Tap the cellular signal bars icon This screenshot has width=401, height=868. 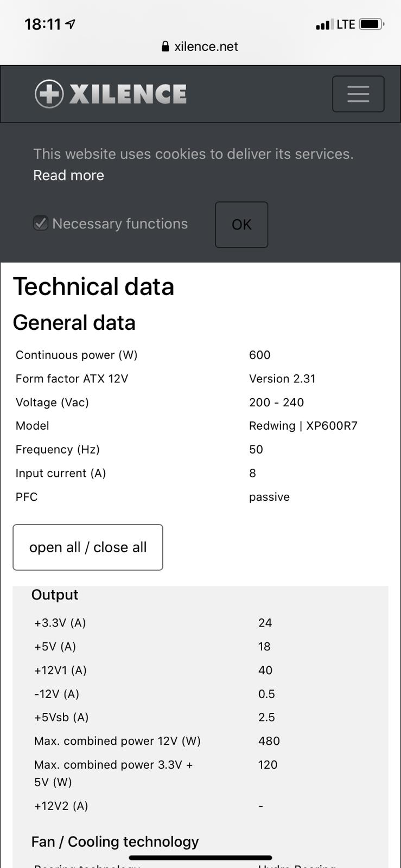323,25
